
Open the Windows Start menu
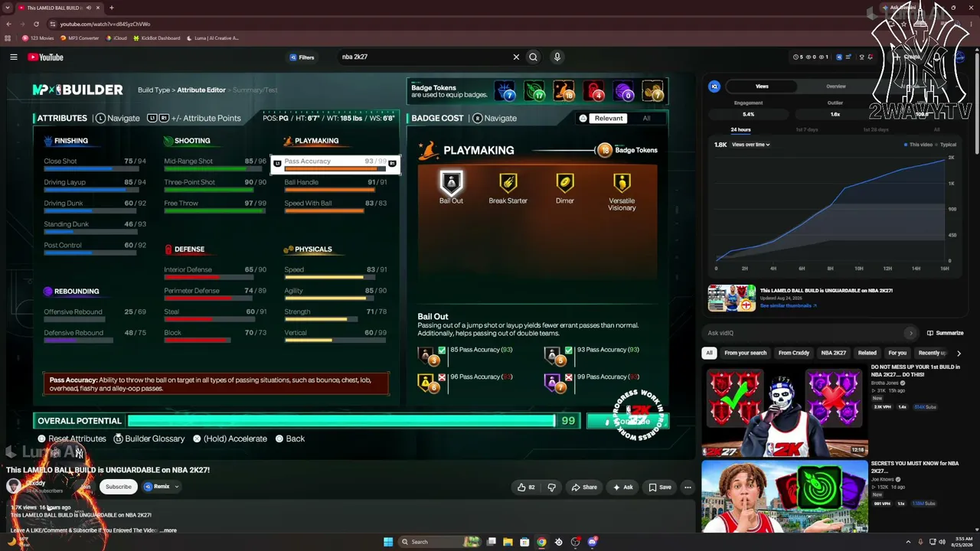tap(388, 542)
